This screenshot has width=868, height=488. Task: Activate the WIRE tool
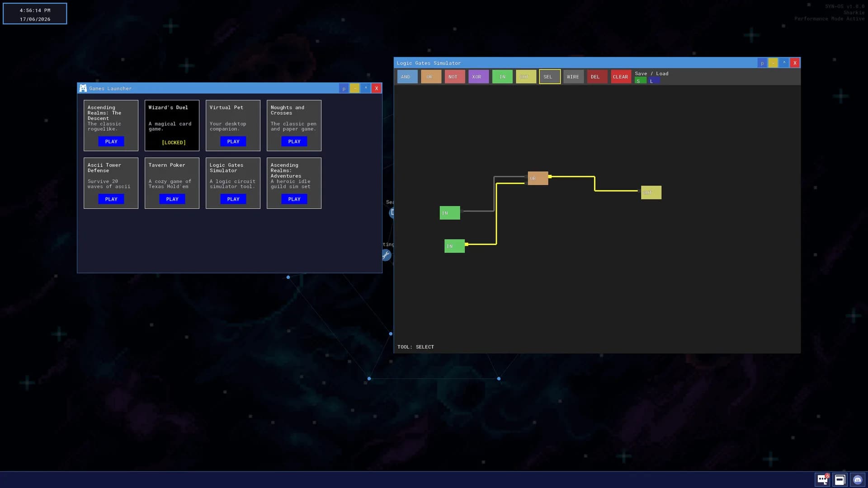573,77
